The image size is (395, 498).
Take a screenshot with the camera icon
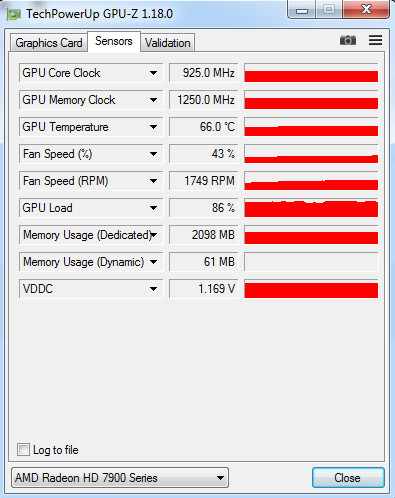point(348,41)
